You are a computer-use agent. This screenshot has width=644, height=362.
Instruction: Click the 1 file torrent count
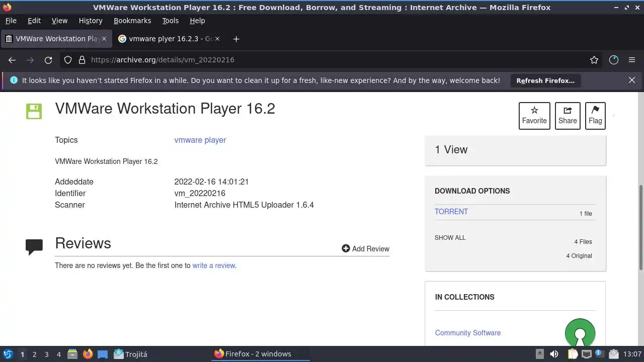(586, 214)
